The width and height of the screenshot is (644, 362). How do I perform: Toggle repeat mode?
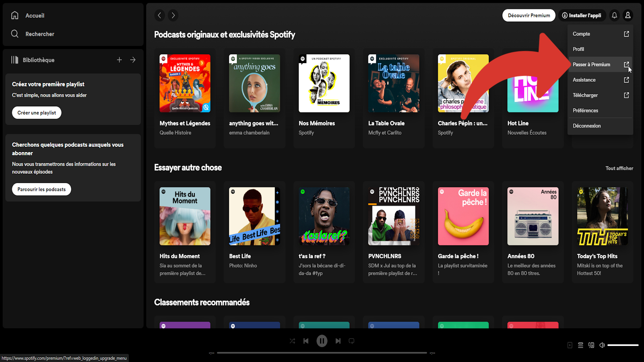(x=351, y=341)
